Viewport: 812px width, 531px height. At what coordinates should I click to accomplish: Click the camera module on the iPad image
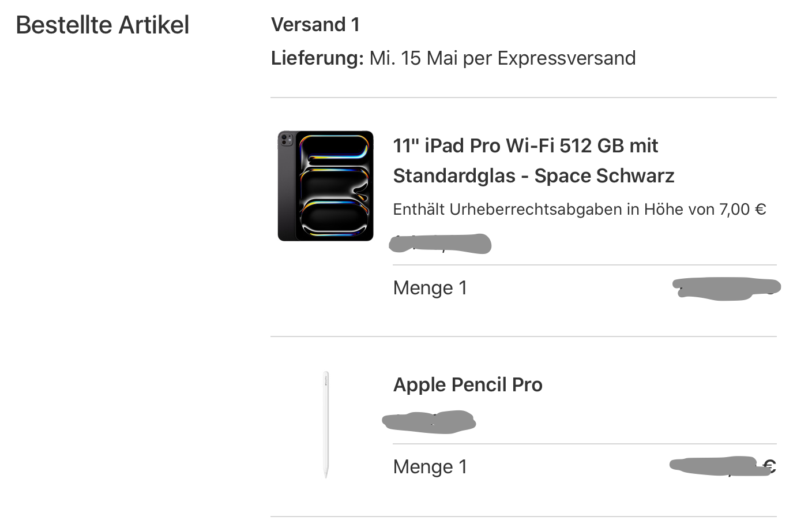pos(286,140)
